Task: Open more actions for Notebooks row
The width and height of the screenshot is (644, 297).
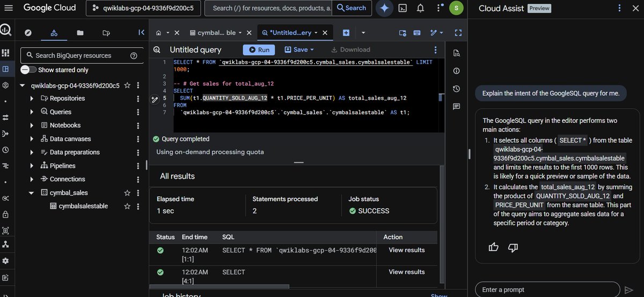Action: coord(138,125)
